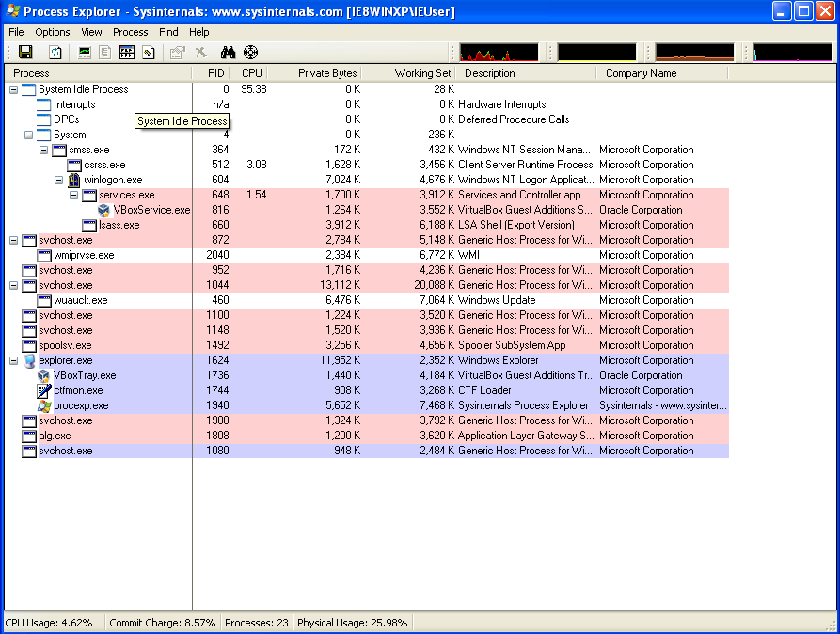
Task: Collapse the services.exe tree node
Action: coord(74,195)
